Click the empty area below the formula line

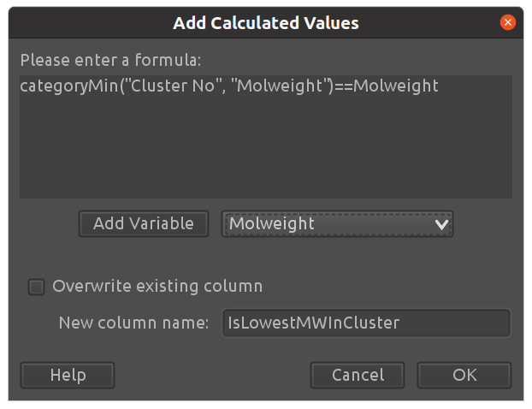[x=265, y=154]
